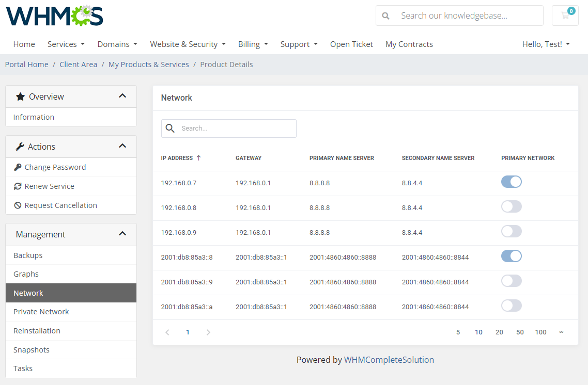Collapse the Overview panel
This screenshot has width=588, height=385.
(x=122, y=96)
